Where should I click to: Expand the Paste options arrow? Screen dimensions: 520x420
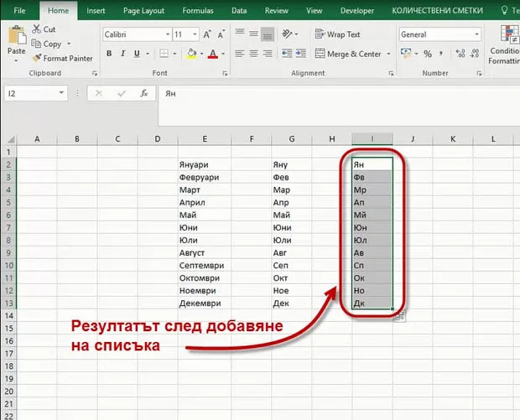tap(16, 60)
